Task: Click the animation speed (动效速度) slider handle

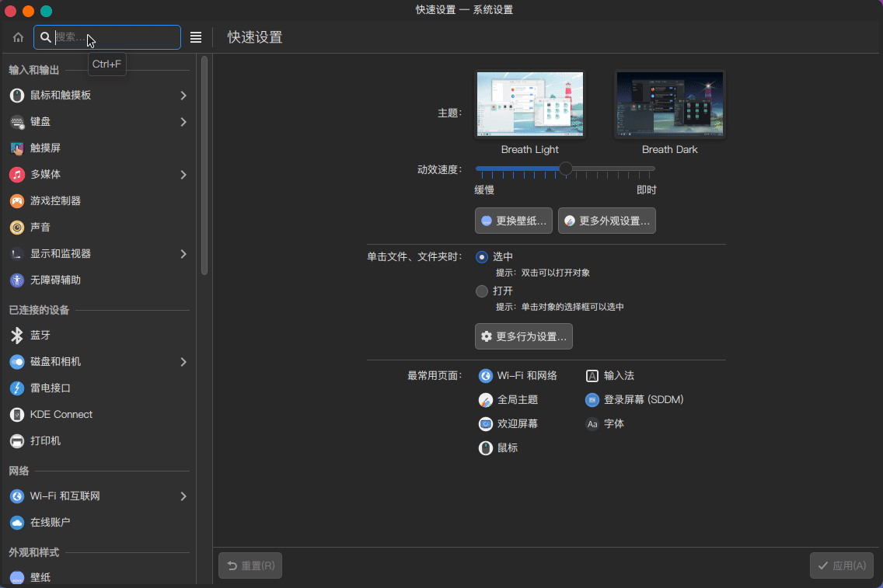Action: point(566,169)
